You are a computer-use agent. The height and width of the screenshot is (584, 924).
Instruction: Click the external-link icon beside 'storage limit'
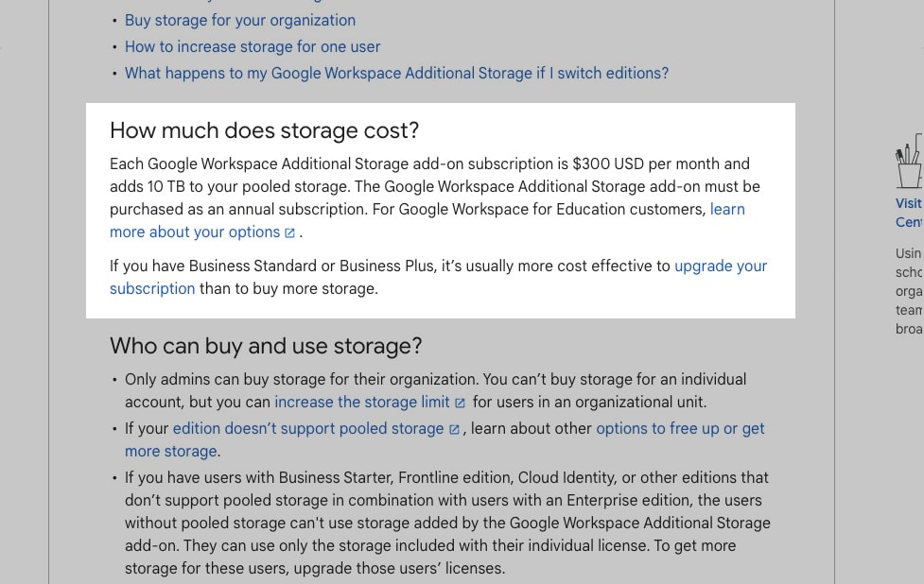(461, 403)
